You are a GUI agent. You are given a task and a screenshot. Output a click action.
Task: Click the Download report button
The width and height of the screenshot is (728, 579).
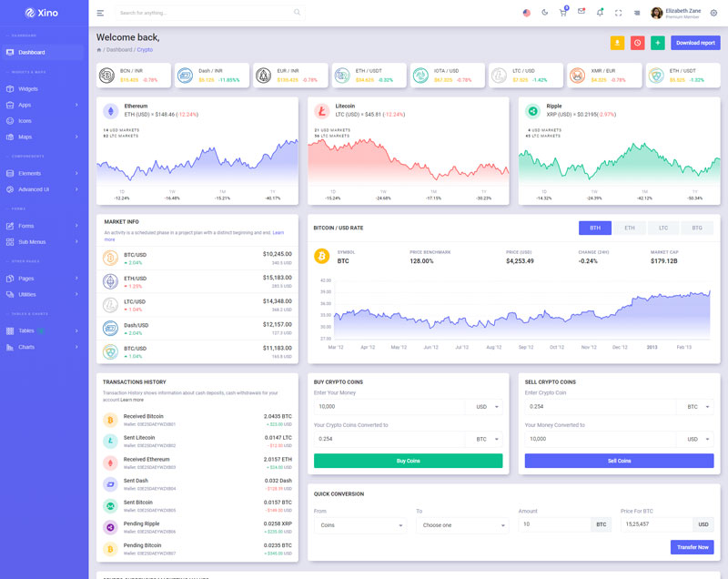695,43
